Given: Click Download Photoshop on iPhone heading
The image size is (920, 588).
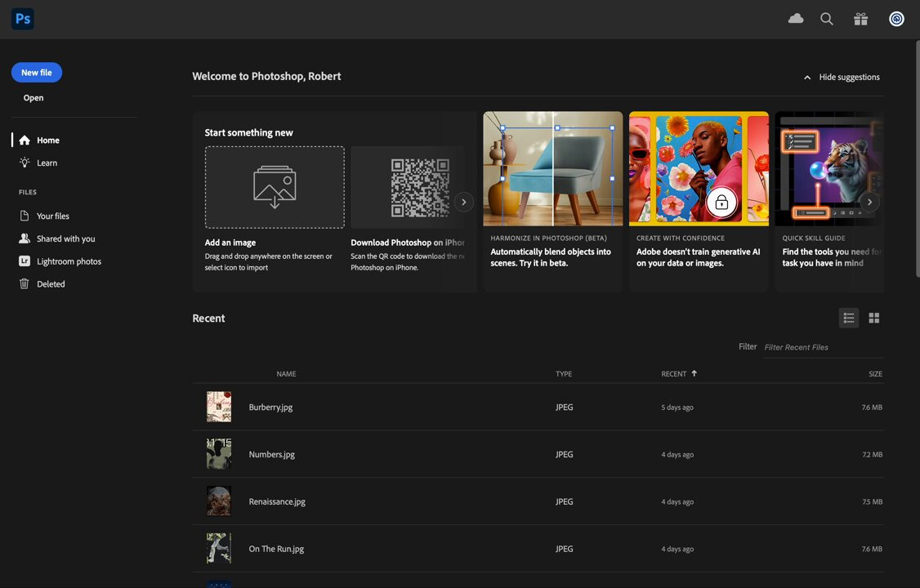Looking at the screenshot, I should 408,243.
